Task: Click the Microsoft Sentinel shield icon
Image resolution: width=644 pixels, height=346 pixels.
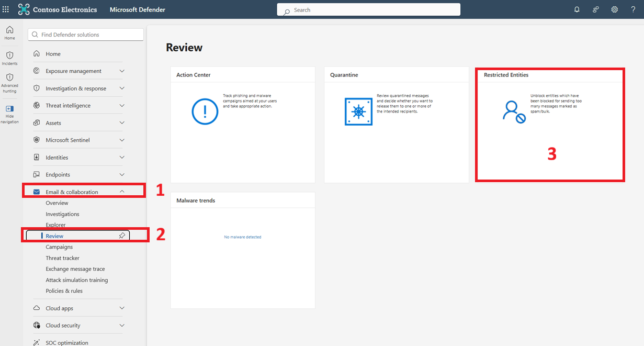Action: click(x=37, y=140)
